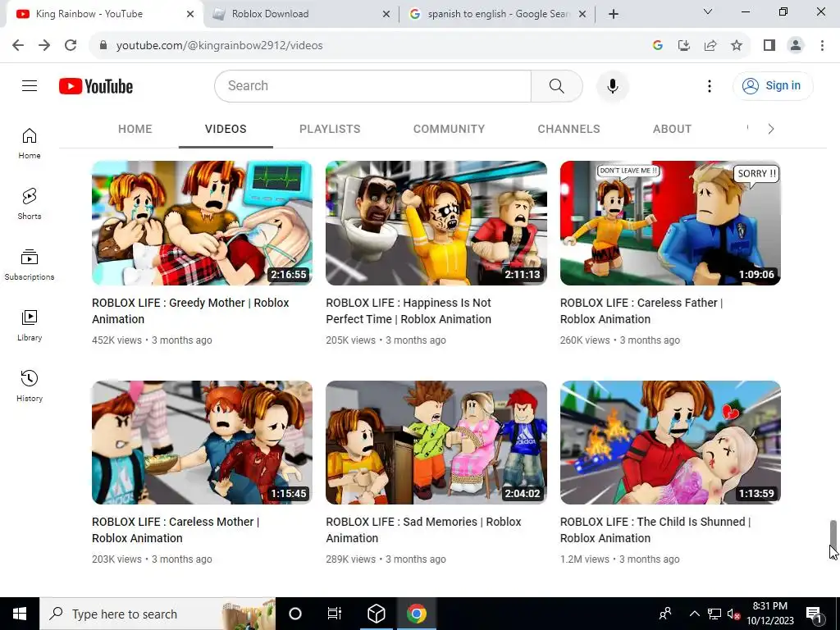The height and width of the screenshot is (630, 840).
Task: Select the PLAYLISTS channel tab
Action: coord(330,129)
